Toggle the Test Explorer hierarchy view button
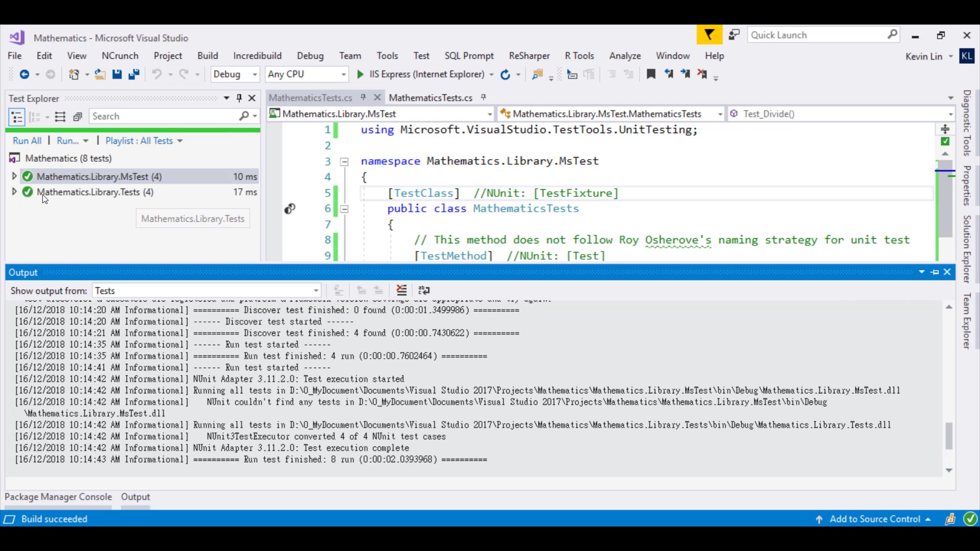The height and width of the screenshot is (551, 980). (17, 117)
